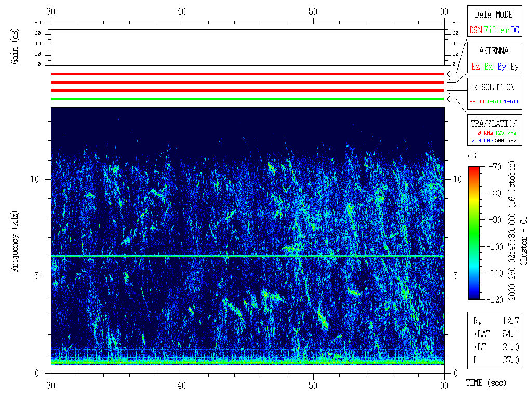
Task: Click the blue DC data mode label
Action: tap(514, 31)
